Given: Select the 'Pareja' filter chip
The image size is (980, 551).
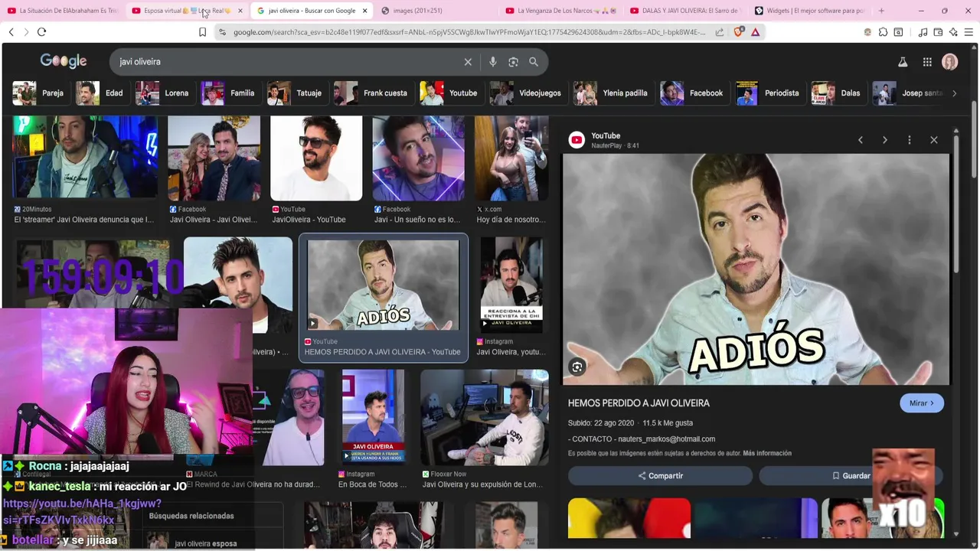Looking at the screenshot, I should (x=39, y=93).
